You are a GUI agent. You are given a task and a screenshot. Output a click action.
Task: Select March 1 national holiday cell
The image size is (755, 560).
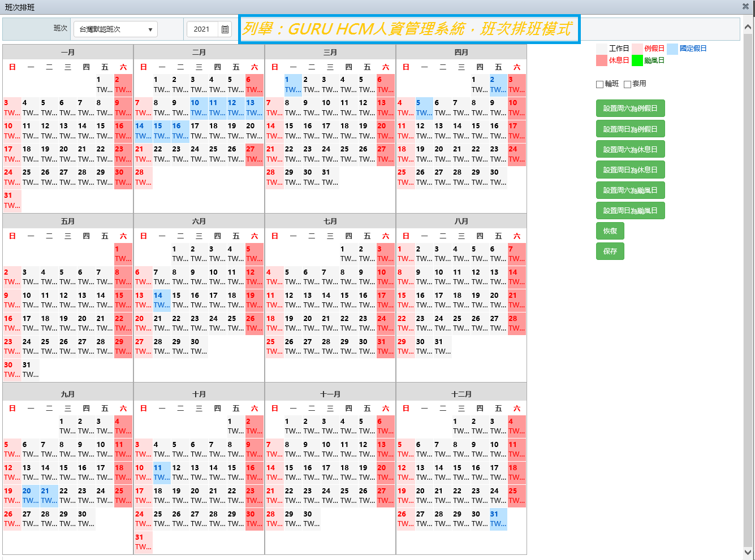coord(292,84)
